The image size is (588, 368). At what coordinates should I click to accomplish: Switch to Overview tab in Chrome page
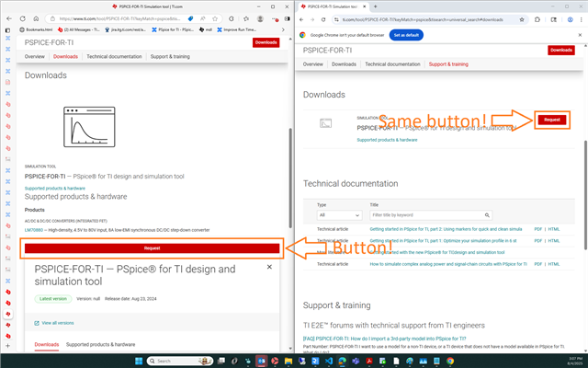[x=312, y=64]
